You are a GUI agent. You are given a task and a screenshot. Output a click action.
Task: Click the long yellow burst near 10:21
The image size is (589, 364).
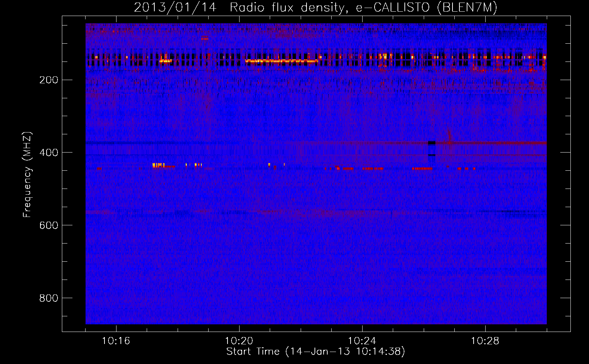coord(281,61)
